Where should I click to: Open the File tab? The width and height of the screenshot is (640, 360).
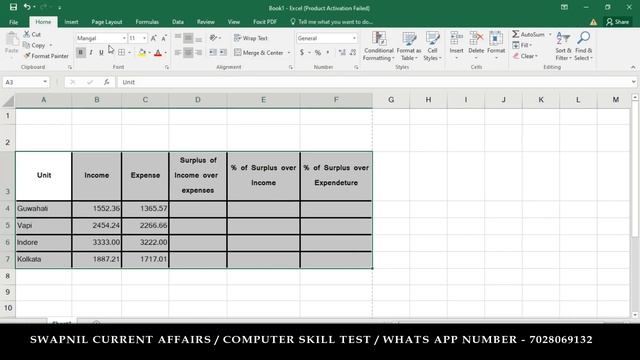click(x=13, y=22)
